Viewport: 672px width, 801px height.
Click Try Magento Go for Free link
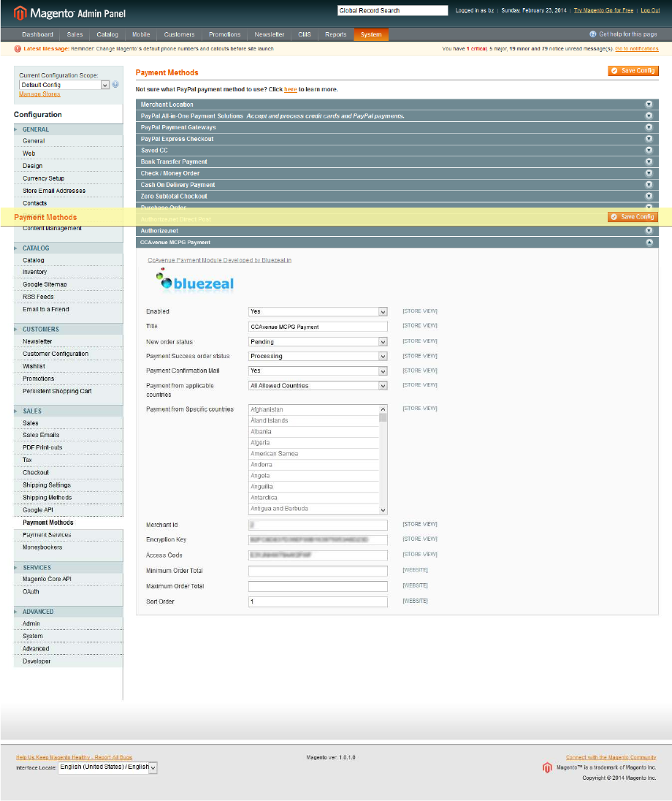click(x=603, y=10)
